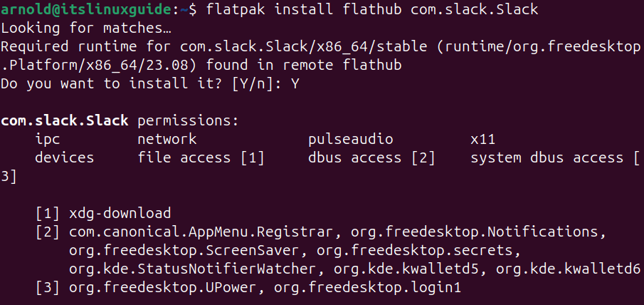Click the "Looking for matches…" line

[85, 29]
